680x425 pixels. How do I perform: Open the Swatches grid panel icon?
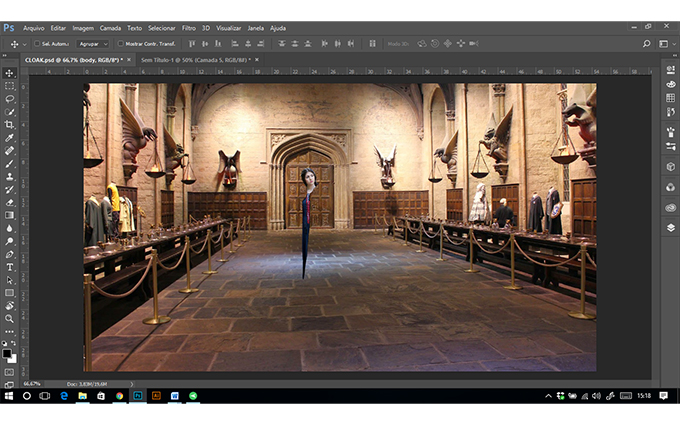[670, 98]
